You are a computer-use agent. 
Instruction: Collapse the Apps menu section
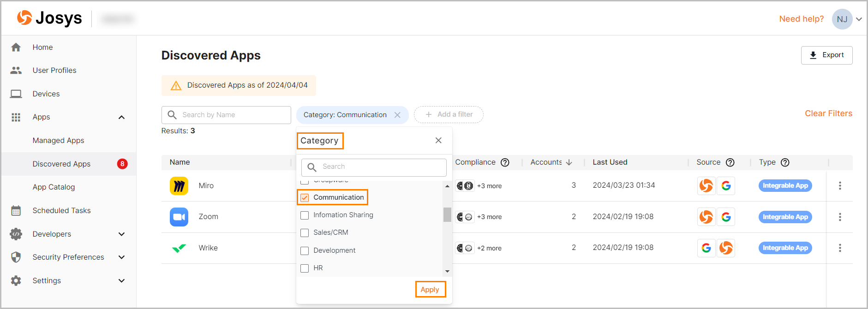pyautogui.click(x=122, y=117)
